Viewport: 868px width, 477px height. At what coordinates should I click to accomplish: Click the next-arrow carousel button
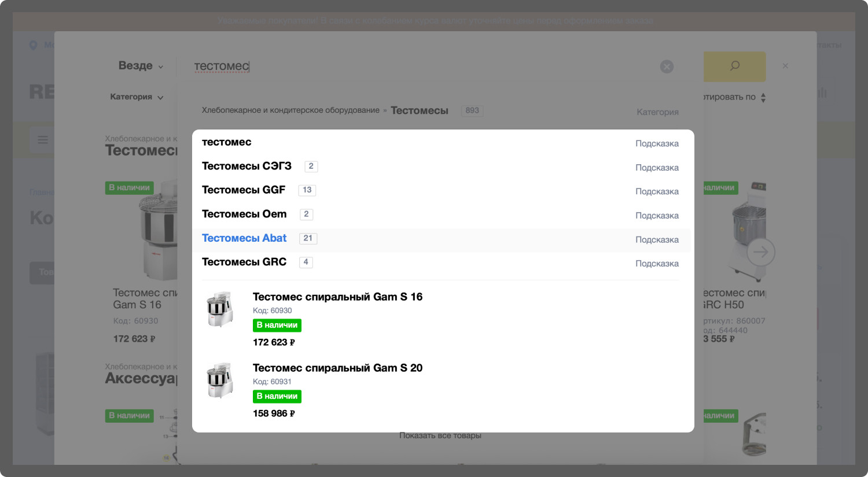[760, 252]
